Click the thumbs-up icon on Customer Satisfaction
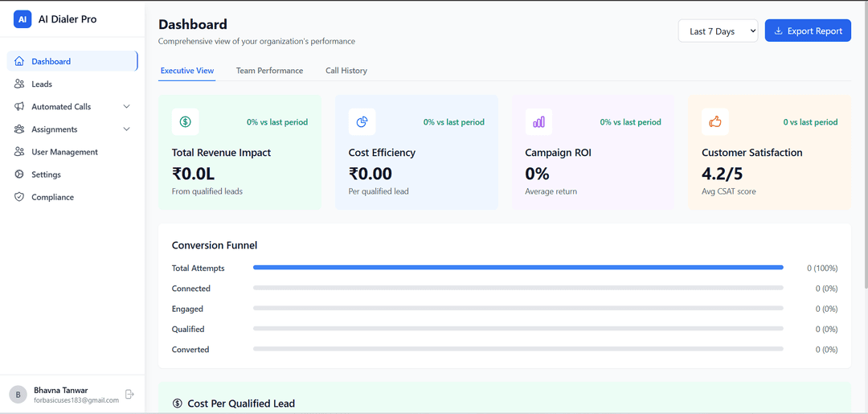The height and width of the screenshot is (414, 868). 714,122
